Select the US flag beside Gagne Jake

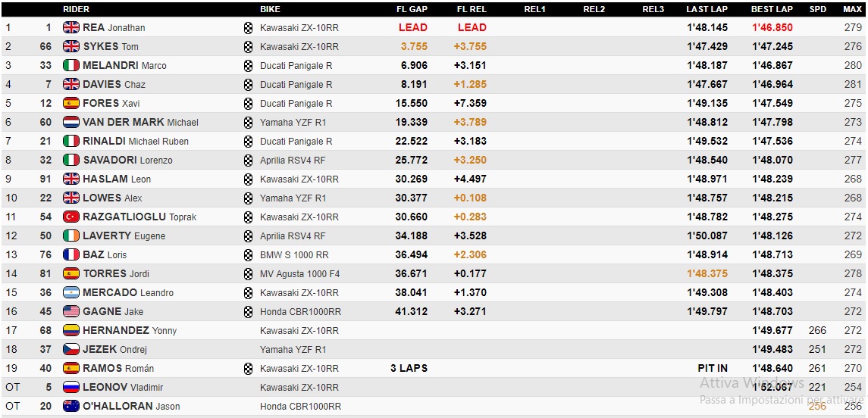(71, 311)
